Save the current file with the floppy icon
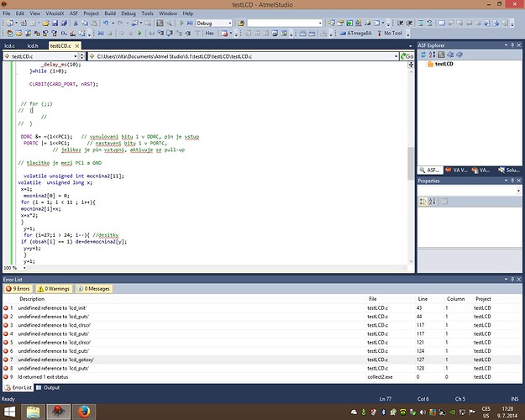The image size is (525, 420). 55,24
